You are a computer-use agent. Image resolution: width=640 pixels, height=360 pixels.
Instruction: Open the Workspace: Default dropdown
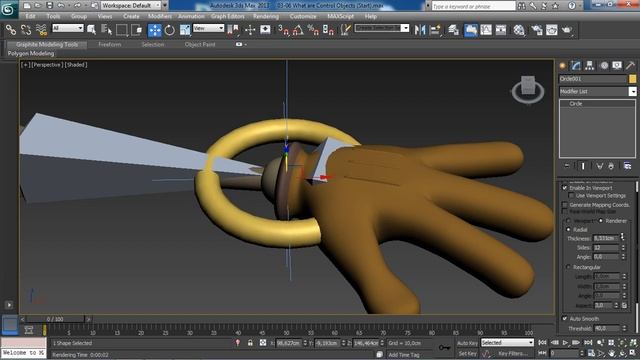coord(131,5)
